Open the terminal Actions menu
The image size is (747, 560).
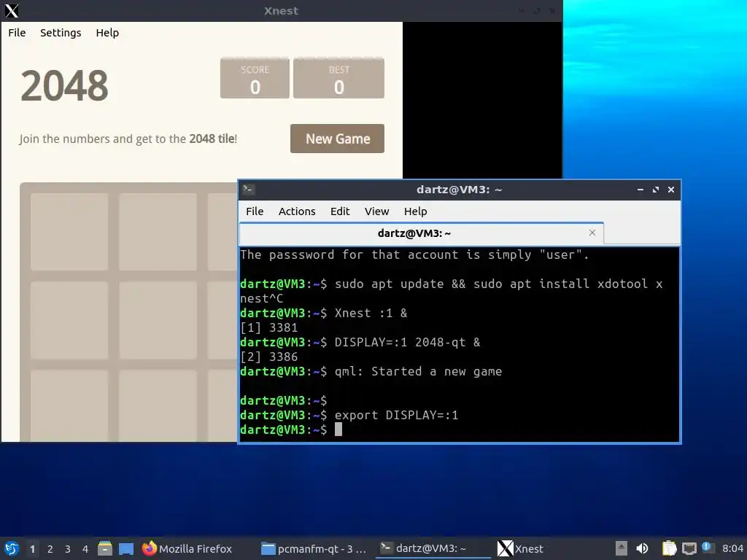point(297,211)
